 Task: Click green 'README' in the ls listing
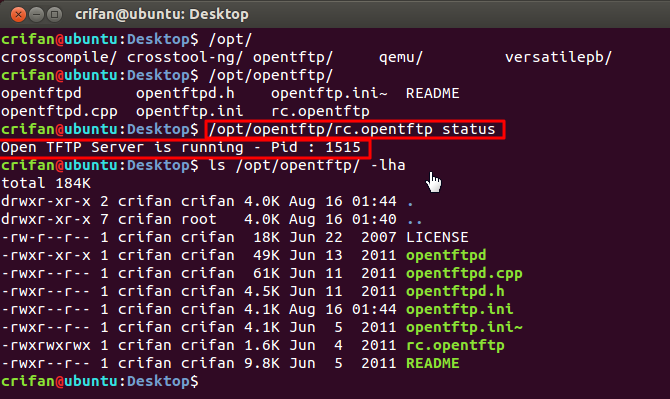432,363
